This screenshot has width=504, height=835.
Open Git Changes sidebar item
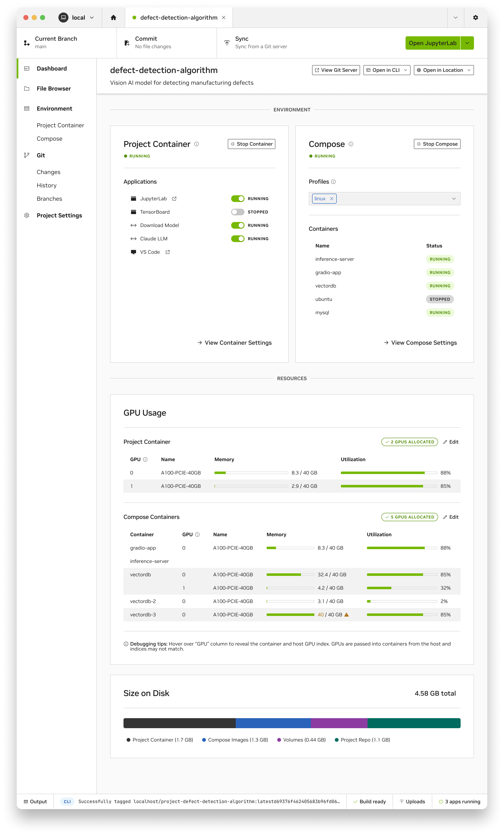48,172
